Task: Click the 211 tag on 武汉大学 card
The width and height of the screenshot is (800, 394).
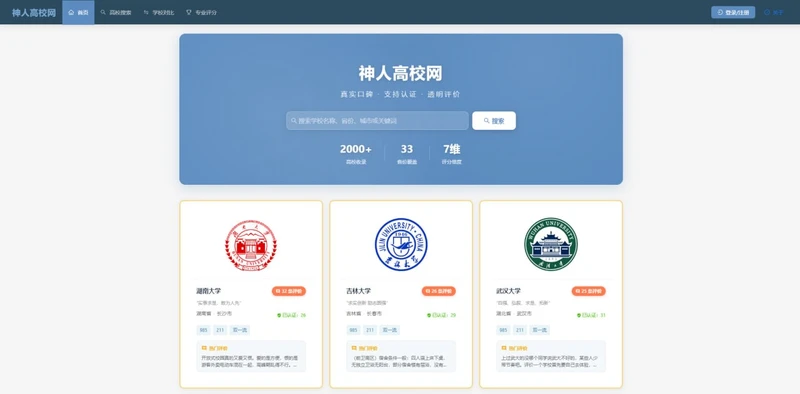Action: (x=520, y=330)
